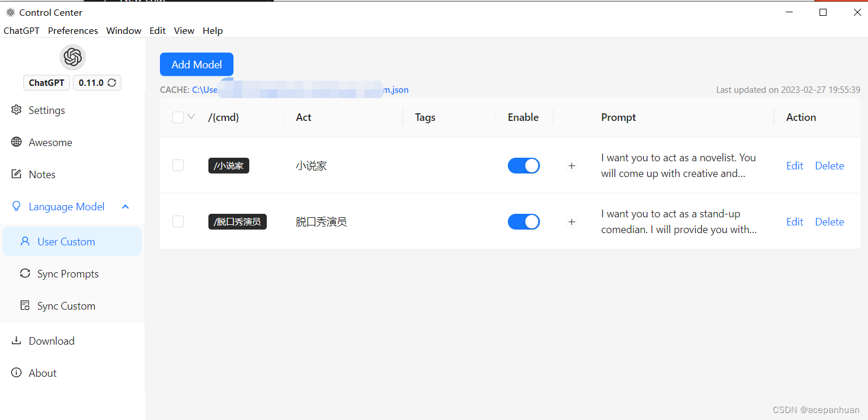Open Awesome via the globe icon
The height and width of the screenshot is (420, 868).
coord(16,143)
